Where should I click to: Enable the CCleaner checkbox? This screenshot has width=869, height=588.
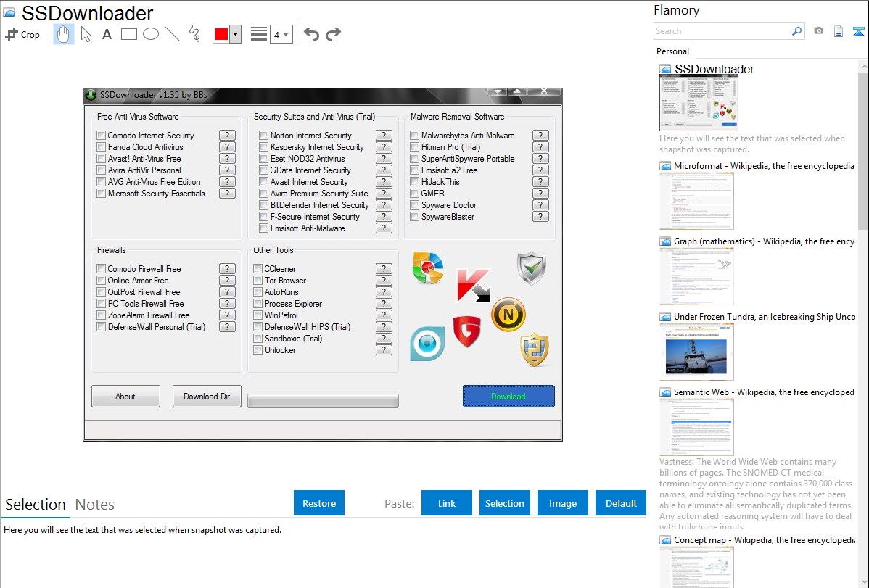click(x=258, y=269)
